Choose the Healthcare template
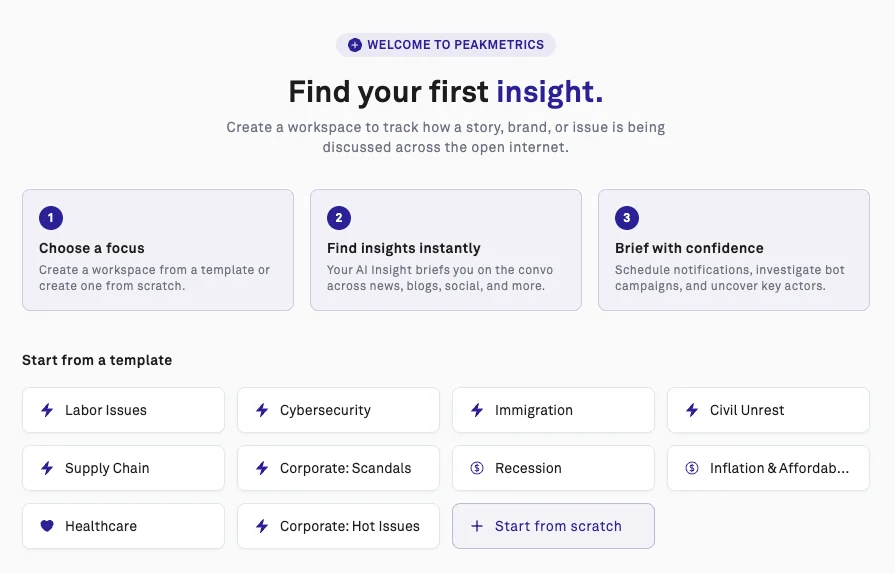The width and height of the screenshot is (895, 573). [x=123, y=526]
